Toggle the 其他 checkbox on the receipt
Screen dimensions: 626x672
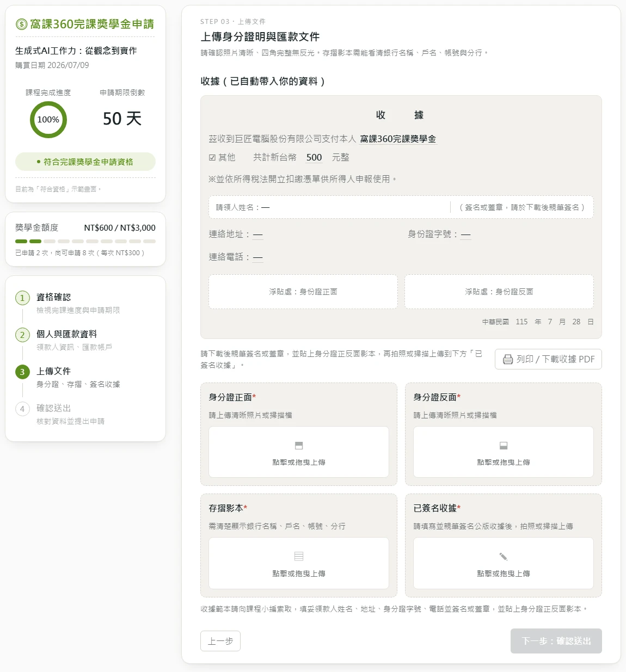tap(212, 158)
